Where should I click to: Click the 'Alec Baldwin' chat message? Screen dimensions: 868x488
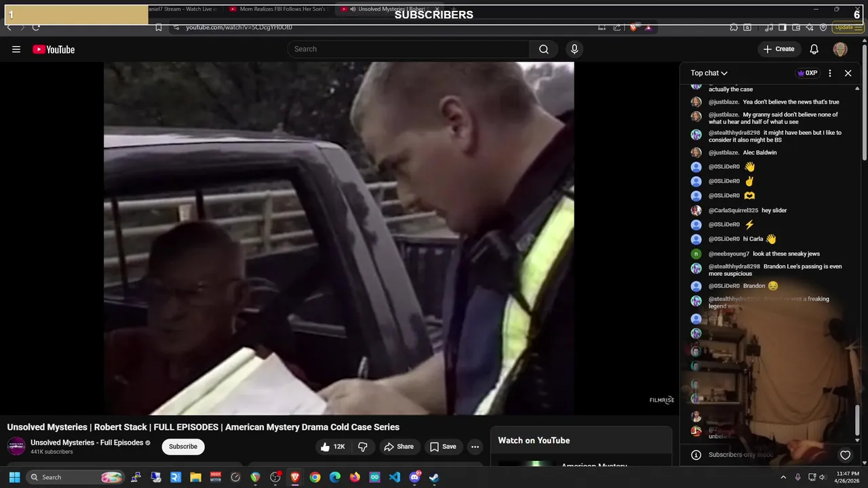tap(759, 152)
